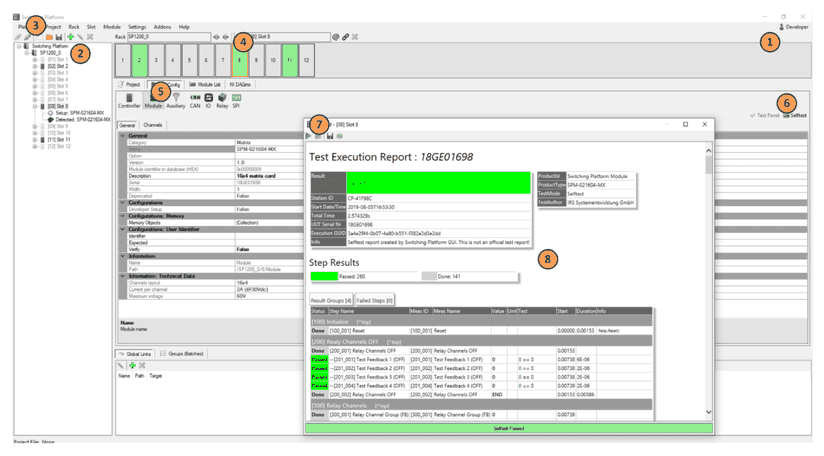Show the Failed Steps [0] tab
This screenshot has height=456, width=824.
coord(375,300)
